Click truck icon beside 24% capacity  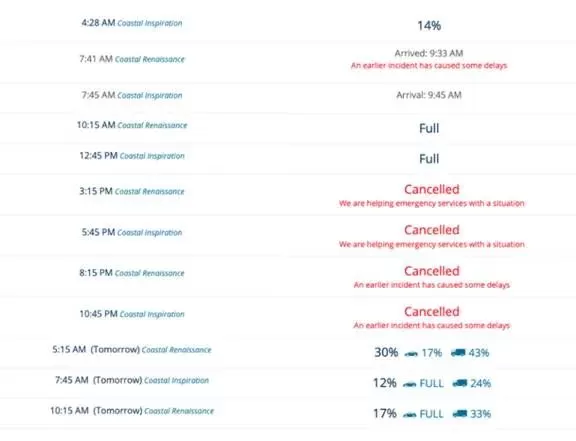(460, 383)
